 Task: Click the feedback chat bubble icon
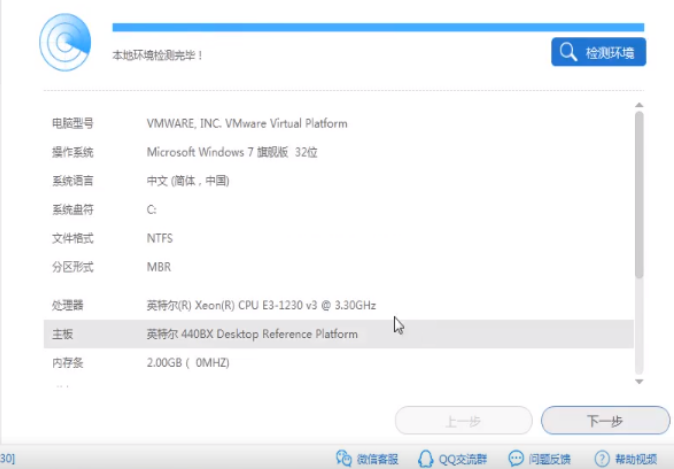(x=516, y=458)
